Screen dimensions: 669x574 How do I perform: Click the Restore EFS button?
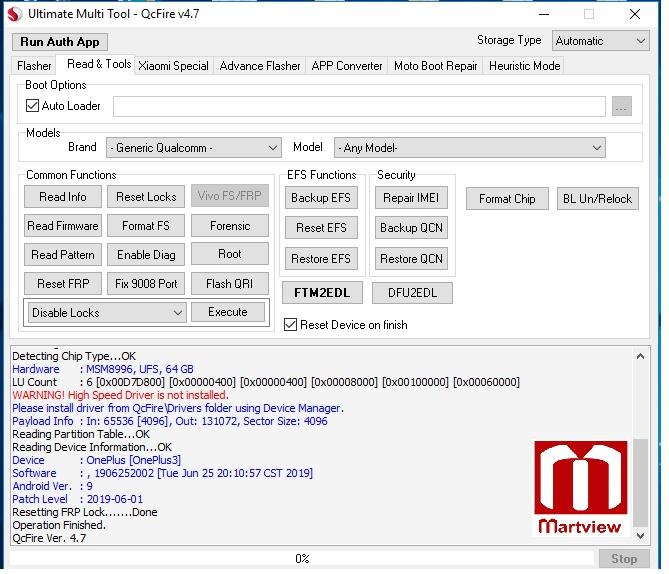tap(321, 259)
